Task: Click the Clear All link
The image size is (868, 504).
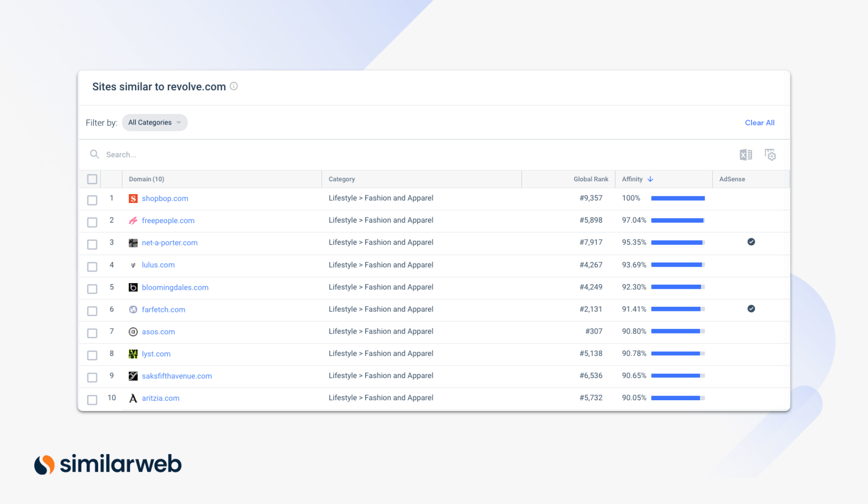Action: point(760,123)
